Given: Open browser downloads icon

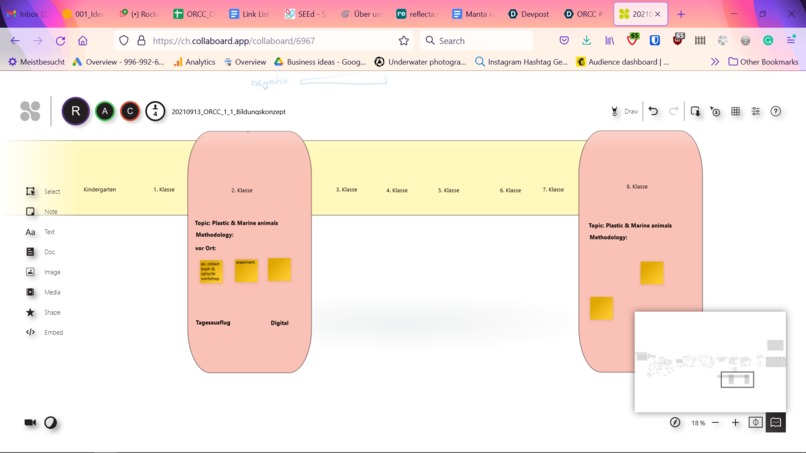Looking at the screenshot, I should 586,40.
